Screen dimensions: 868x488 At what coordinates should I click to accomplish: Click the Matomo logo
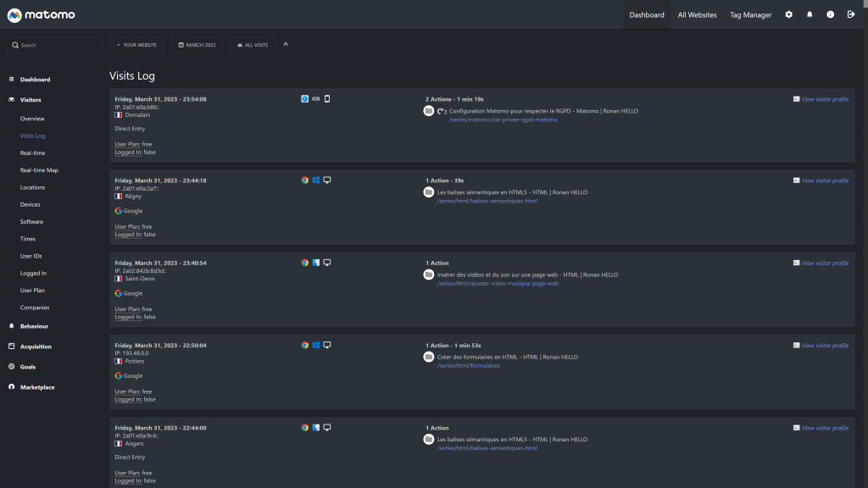coord(41,15)
